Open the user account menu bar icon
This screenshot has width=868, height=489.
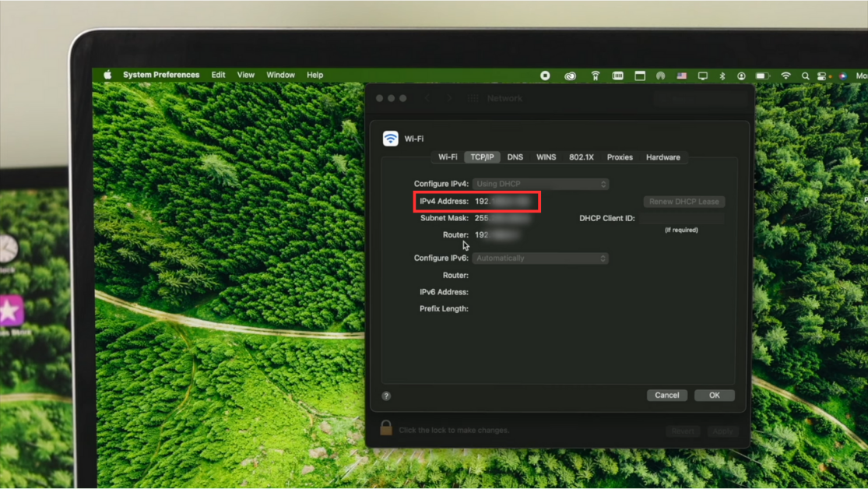741,76
